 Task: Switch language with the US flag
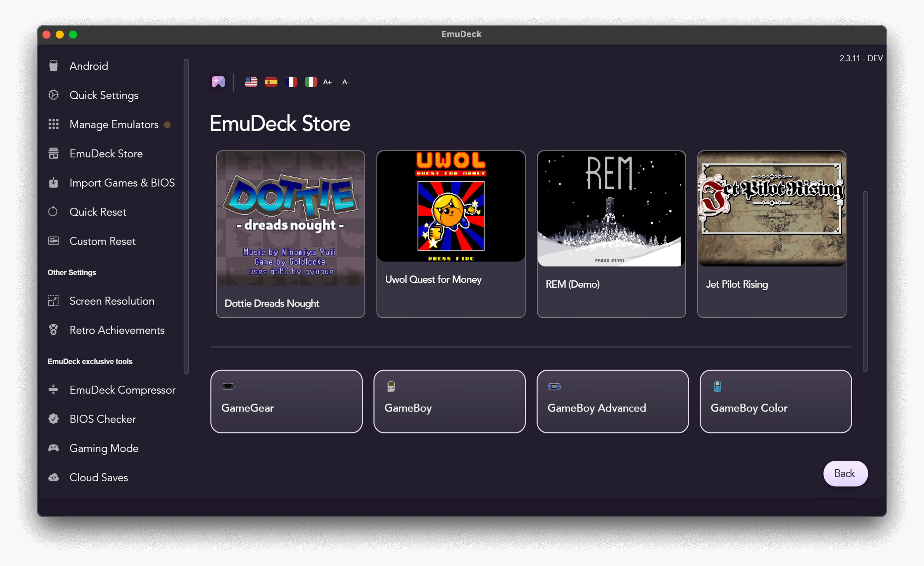(x=251, y=82)
